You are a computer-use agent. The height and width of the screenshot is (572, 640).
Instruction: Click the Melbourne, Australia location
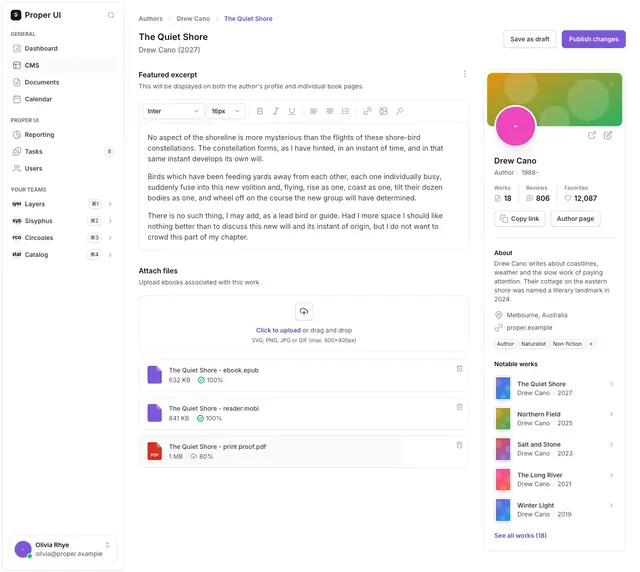pyautogui.click(x=537, y=315)
